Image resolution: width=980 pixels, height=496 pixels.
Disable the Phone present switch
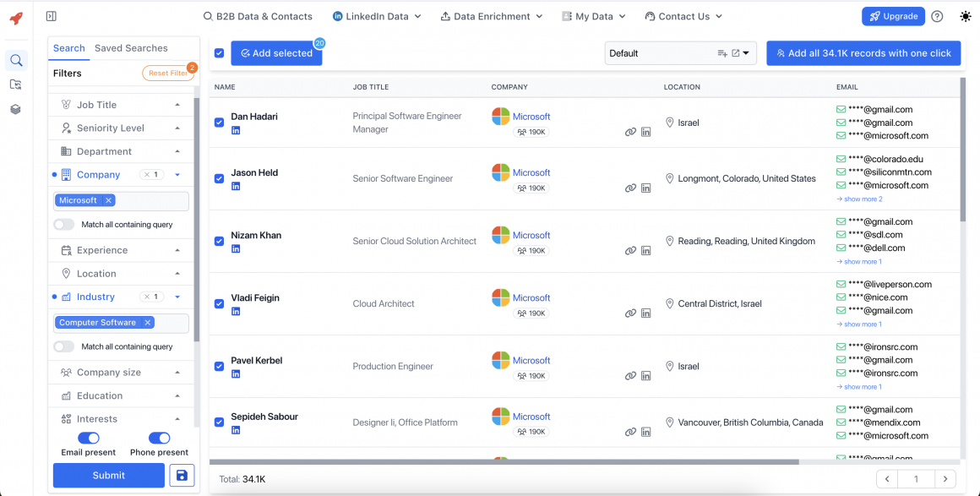coord(159,438)
